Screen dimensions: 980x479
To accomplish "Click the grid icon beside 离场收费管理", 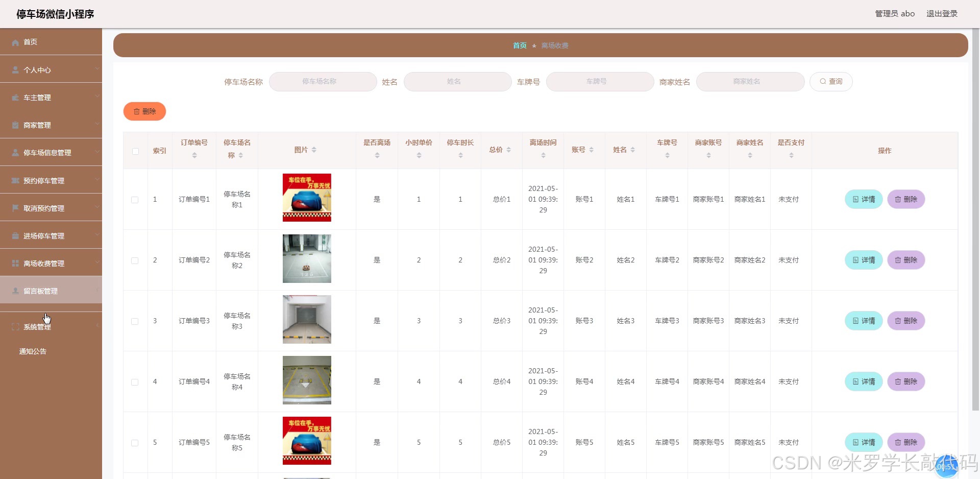I will 15,264.
